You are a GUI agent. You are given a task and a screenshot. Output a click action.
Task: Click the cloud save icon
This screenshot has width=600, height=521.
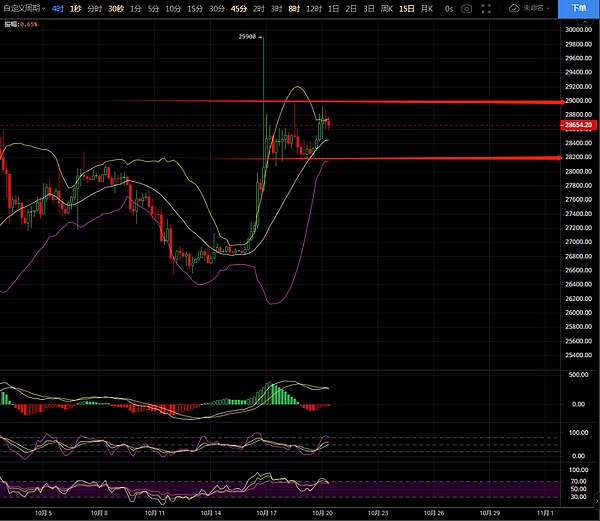[x=514, y=8]
